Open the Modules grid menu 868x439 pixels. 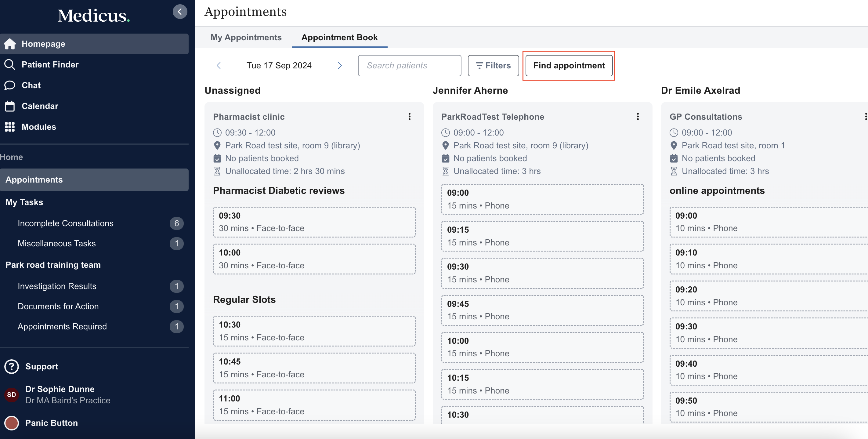(x=38, y=127)
